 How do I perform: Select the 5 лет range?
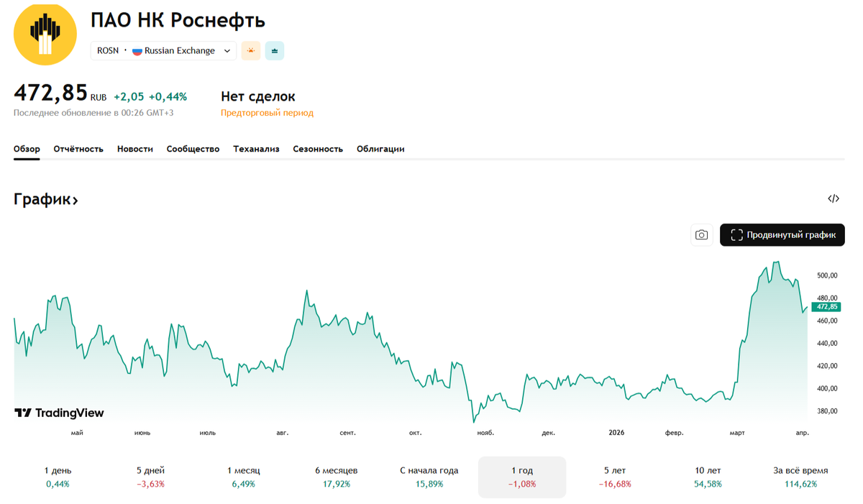615,477
